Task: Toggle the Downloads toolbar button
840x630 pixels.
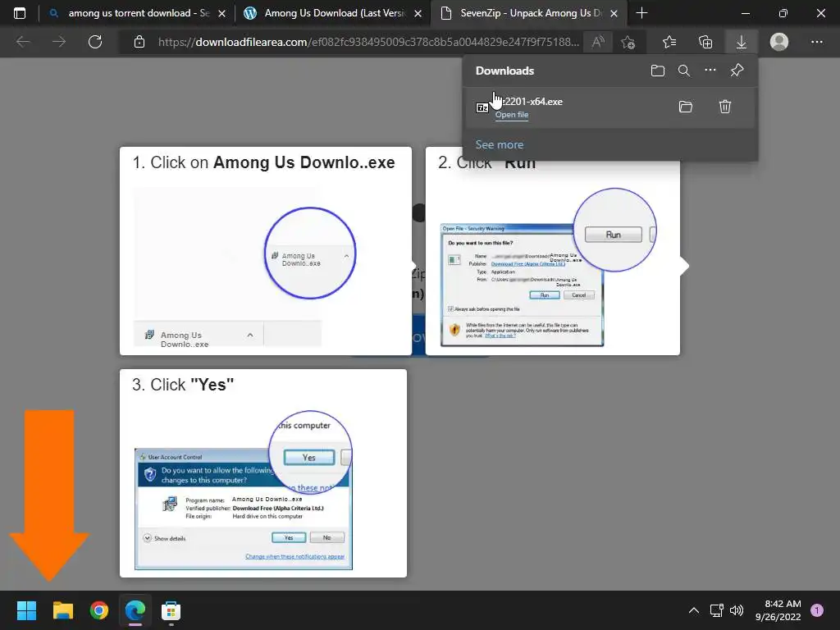Action: pyautogui.click(x=742, y=42)
